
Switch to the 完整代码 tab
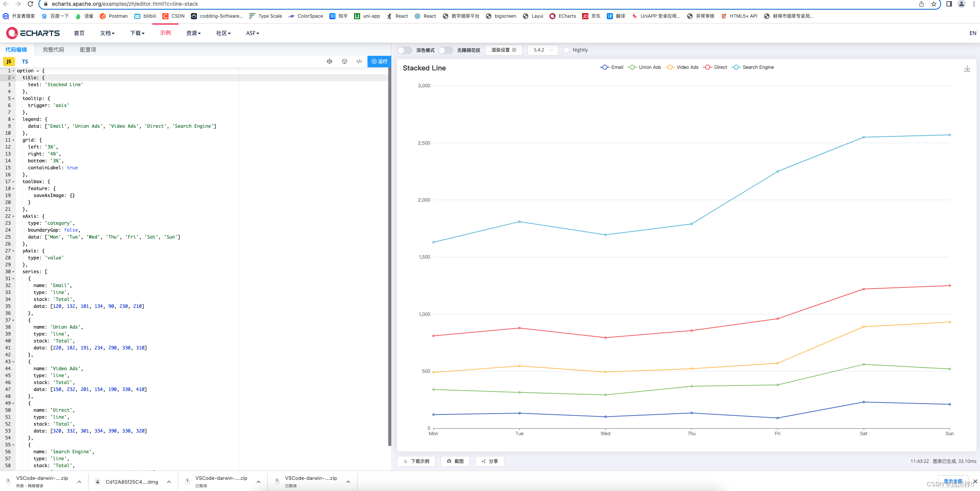click(x=53, y=49)
